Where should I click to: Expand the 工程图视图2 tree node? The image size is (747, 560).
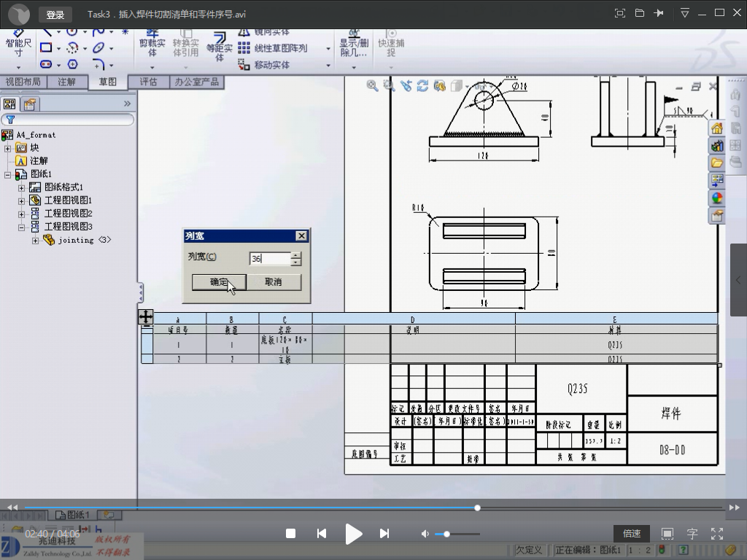(x=21, y=214)
